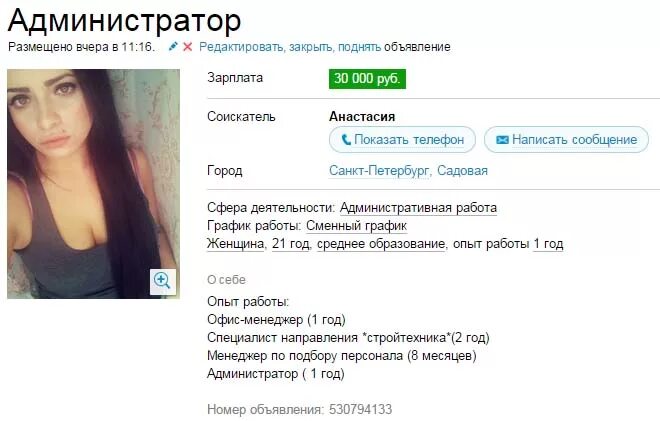Open the Санкт-Петербург city link
This screenshot has width=660, height=421.
click(x=379, y=171)
